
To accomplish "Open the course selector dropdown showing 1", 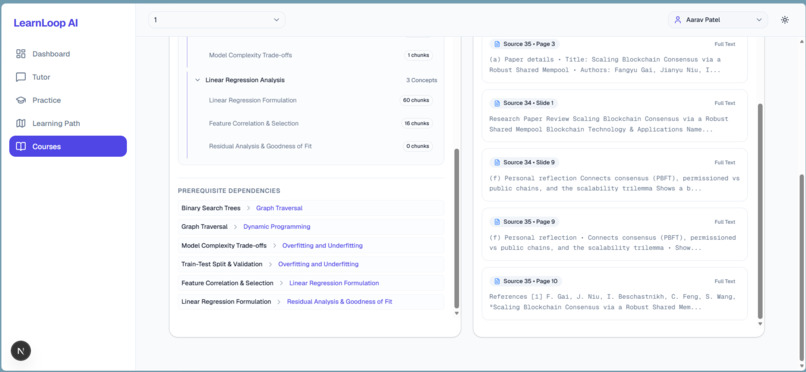I will click(216, 20).
